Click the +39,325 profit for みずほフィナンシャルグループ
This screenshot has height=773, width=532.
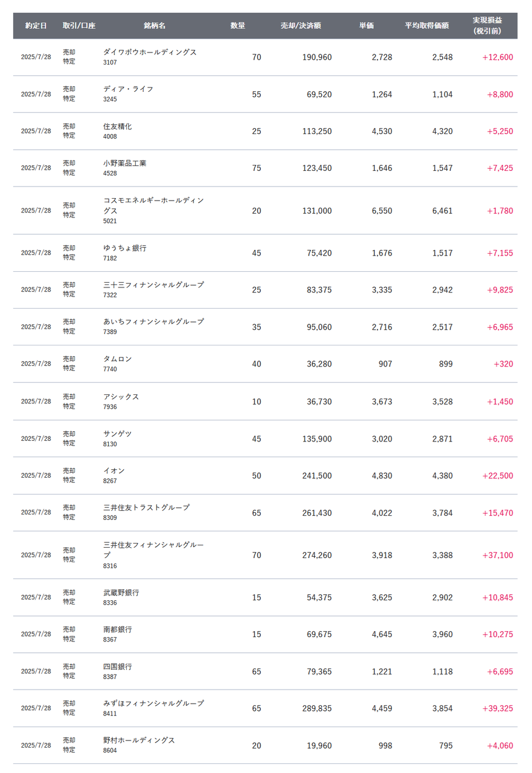click(497, 708)
